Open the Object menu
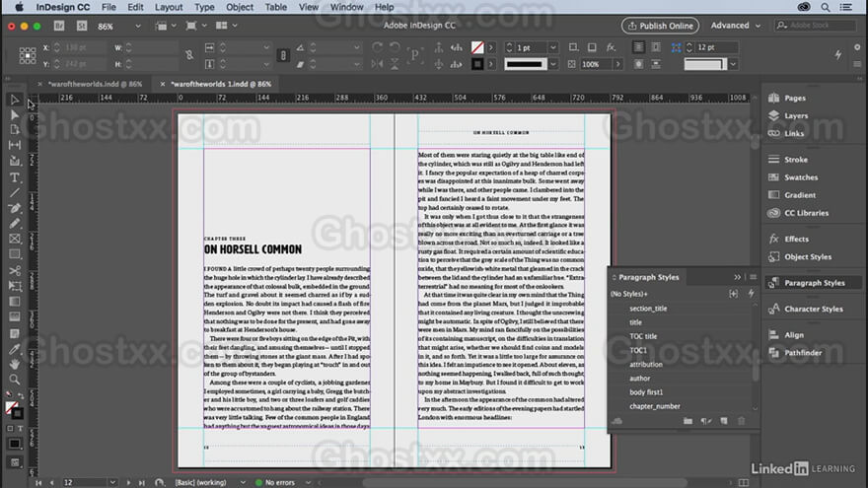 coord(239,7)
